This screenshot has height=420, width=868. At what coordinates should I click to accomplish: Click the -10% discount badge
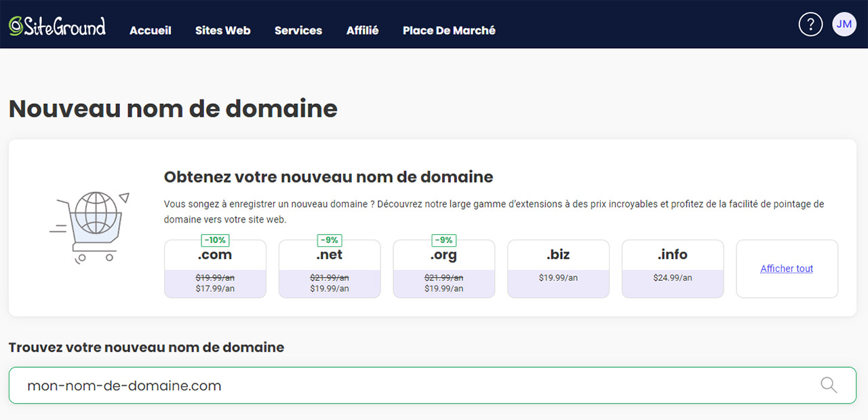[x=215, y=240]
